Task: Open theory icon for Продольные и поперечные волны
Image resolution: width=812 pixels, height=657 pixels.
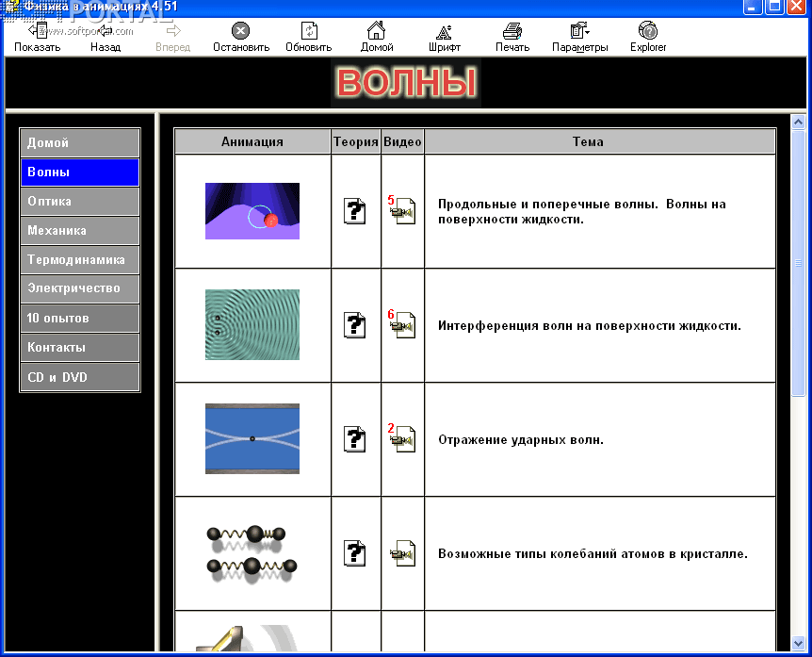Action: [355, 211]
